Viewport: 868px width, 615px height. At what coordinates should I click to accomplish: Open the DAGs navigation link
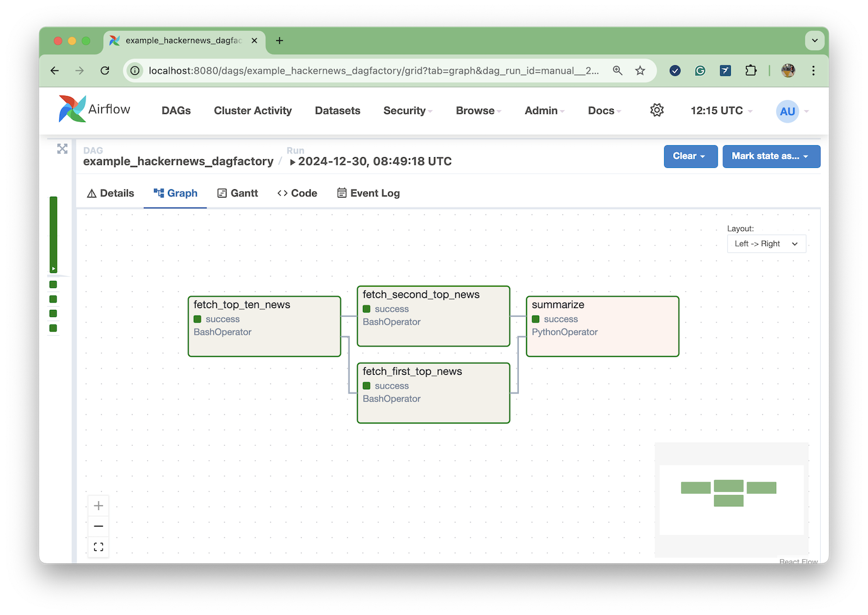pyautogui.click(x=176, y=111)
